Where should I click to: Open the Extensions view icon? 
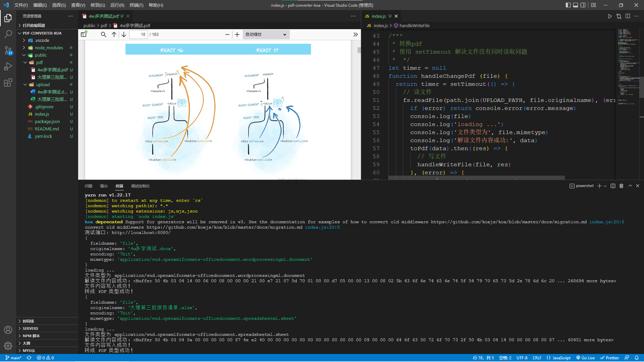(x=8, y=82)
